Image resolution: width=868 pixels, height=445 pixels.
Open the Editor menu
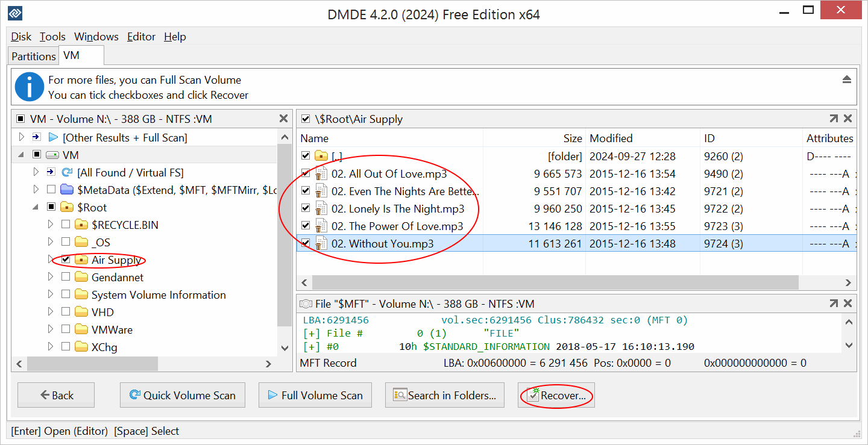[x=141, y=37]
